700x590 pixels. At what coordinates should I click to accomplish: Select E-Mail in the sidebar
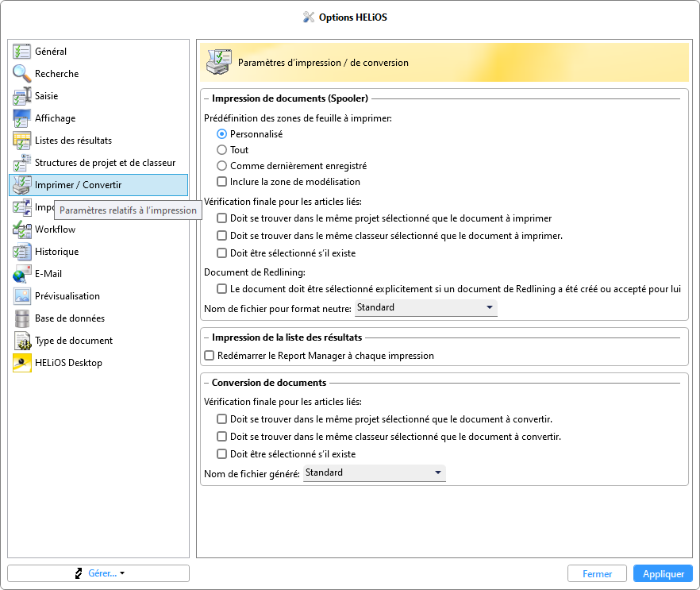pos(98,274)
